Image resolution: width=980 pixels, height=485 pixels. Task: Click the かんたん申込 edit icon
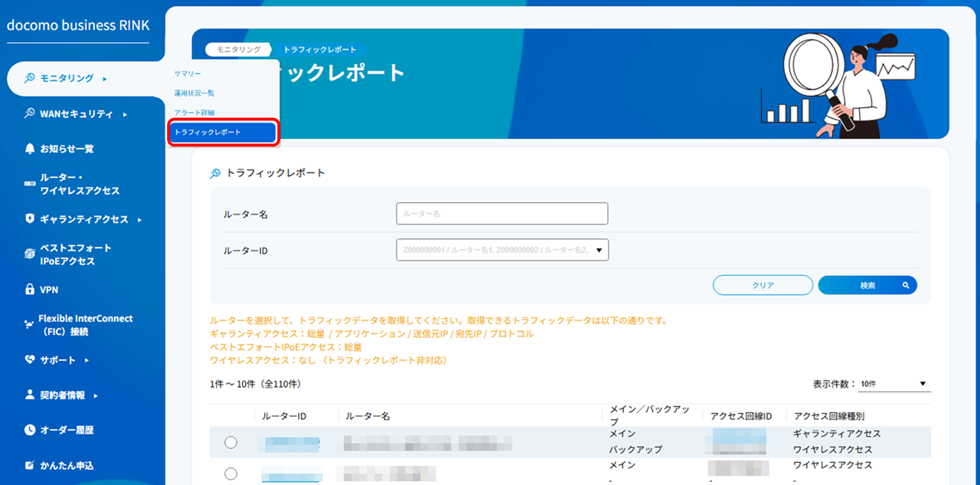coord(30,465)
